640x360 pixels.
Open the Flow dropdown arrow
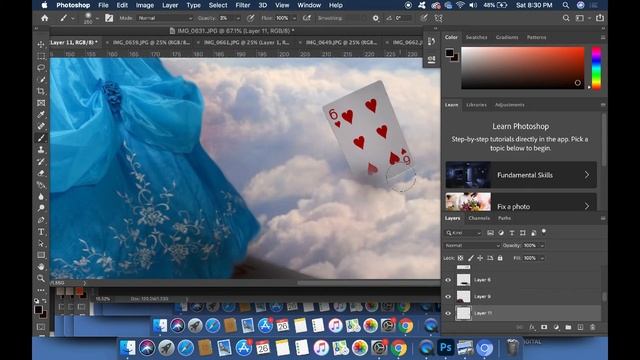[x=294, y=18]
